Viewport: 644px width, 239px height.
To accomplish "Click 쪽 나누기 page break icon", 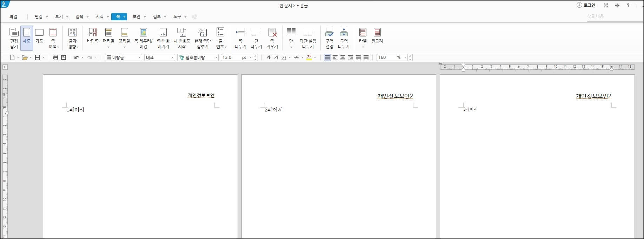I will click(240, 38).
